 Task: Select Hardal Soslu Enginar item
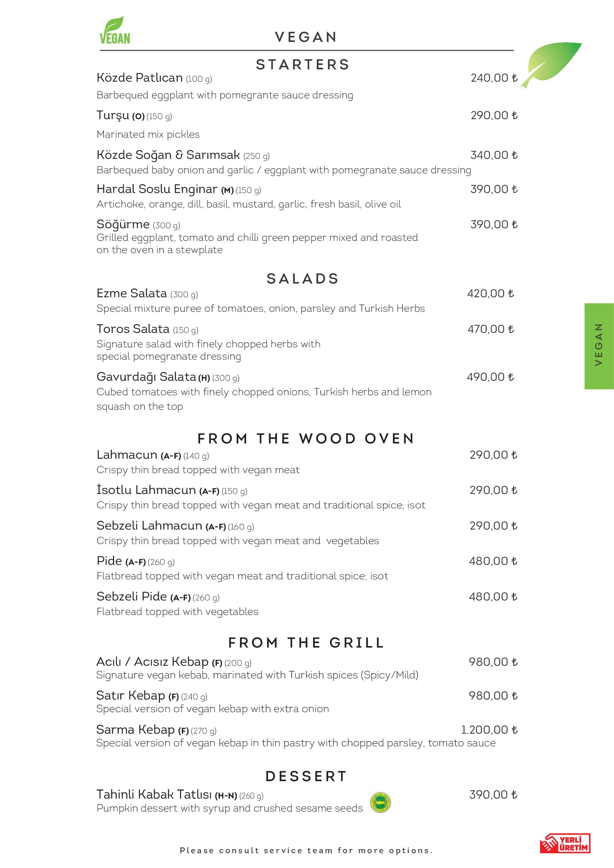157,189
